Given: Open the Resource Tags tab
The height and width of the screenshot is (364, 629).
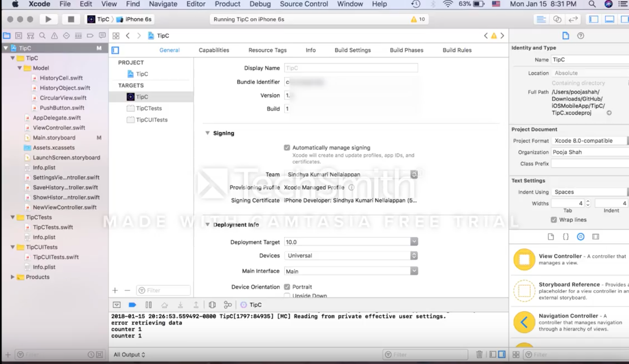Looking at the screenshot, I should pos(268,50).
